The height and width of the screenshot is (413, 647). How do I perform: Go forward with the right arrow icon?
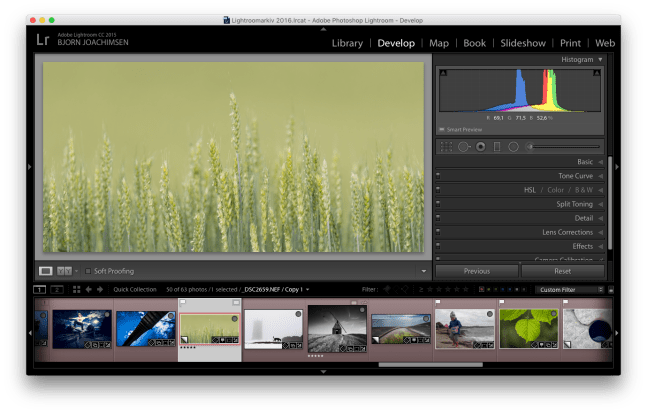pyautogui.click(x=100, y=290)
